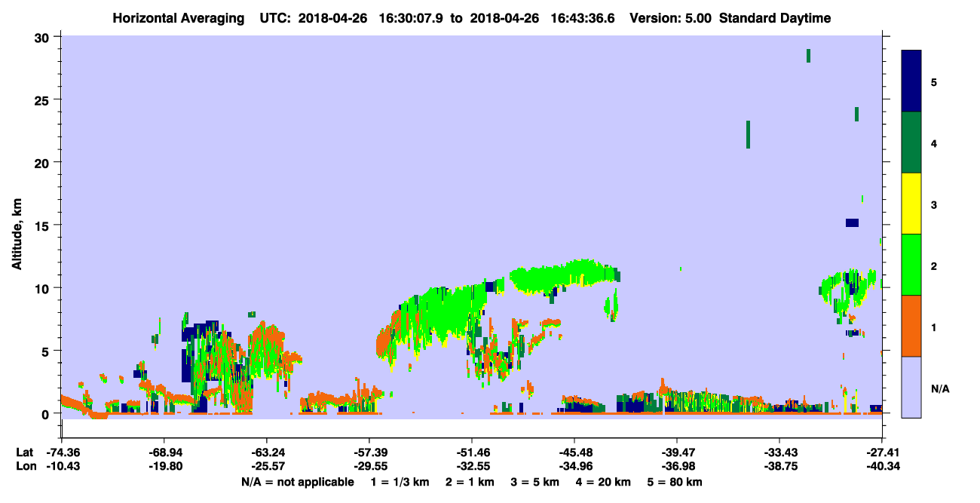
Task: Click longitude value '-38.75'
Action: pyautogui.click(x=779, y=466)
